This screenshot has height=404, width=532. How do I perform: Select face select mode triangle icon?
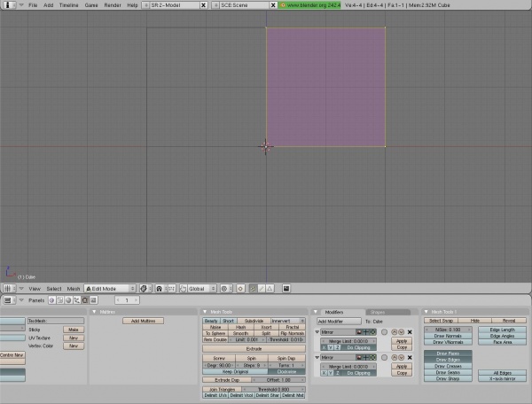tap(270, 289)
